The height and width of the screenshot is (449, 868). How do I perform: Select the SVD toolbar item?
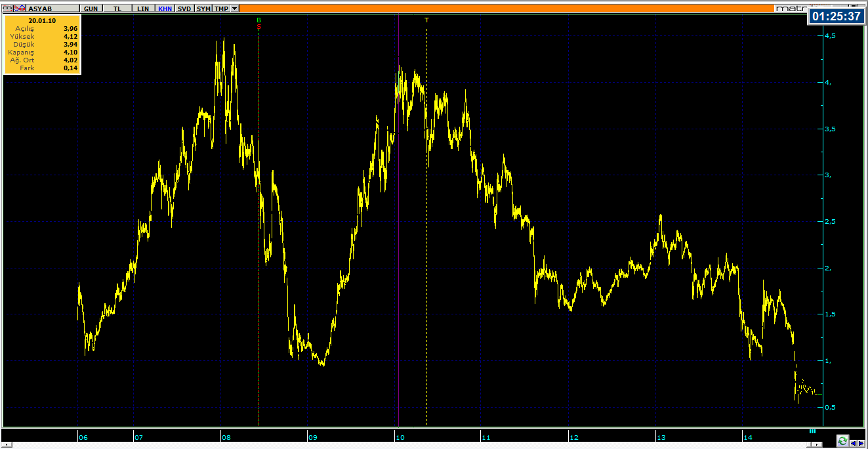point(185,9)
